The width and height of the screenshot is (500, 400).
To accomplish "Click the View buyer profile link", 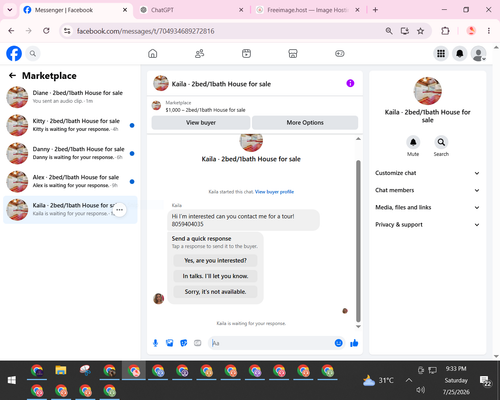I will point(274,192).
